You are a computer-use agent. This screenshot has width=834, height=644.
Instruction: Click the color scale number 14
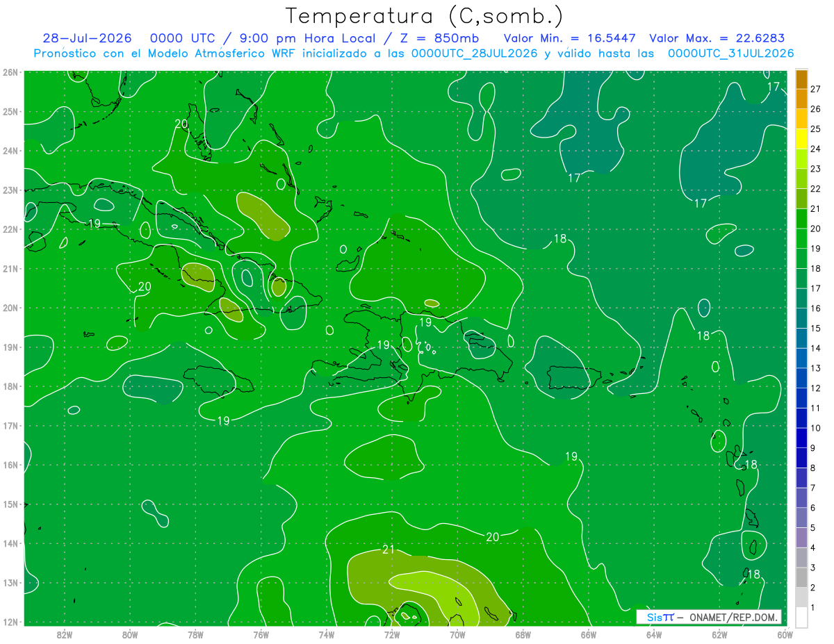click(815, 348)
